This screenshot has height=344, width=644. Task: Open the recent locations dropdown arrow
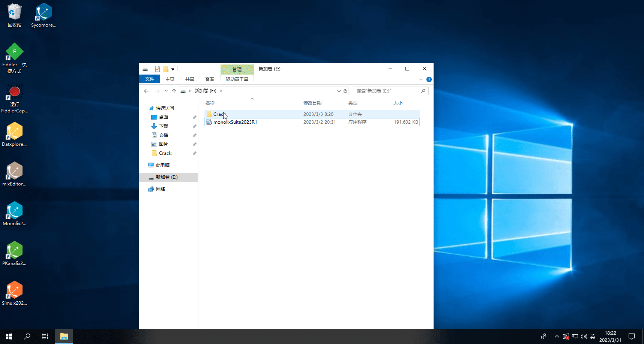coord(166,91)
